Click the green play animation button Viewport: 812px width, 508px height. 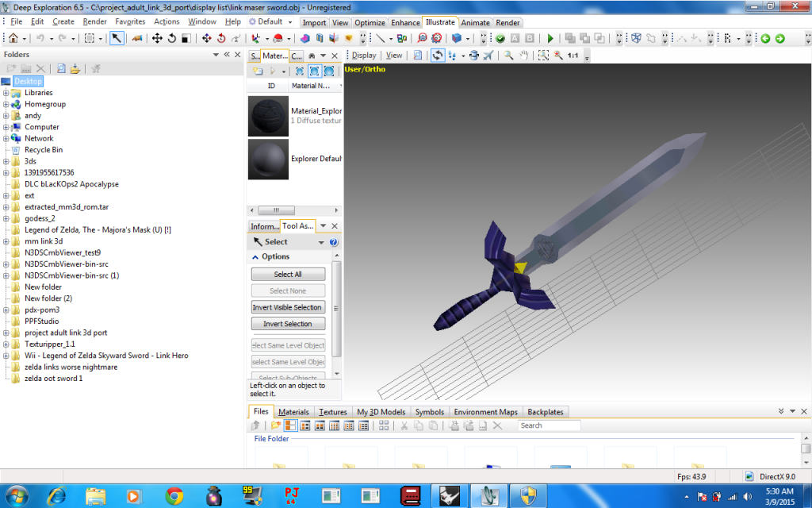[550, 38]
